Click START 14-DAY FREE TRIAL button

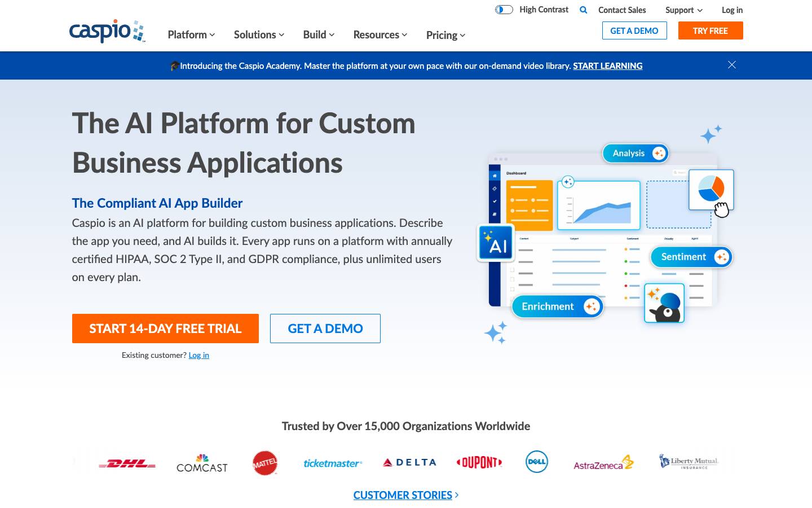pos(165,329)
